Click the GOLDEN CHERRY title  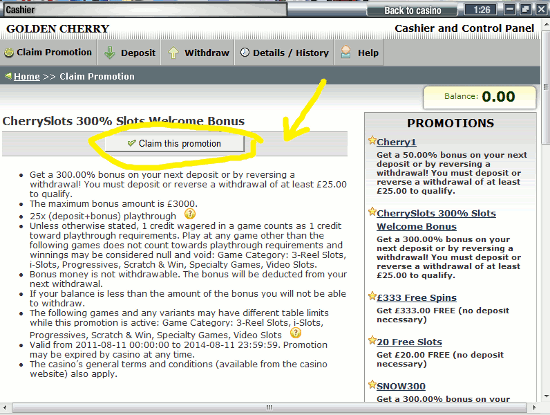[x=58, y=29]
